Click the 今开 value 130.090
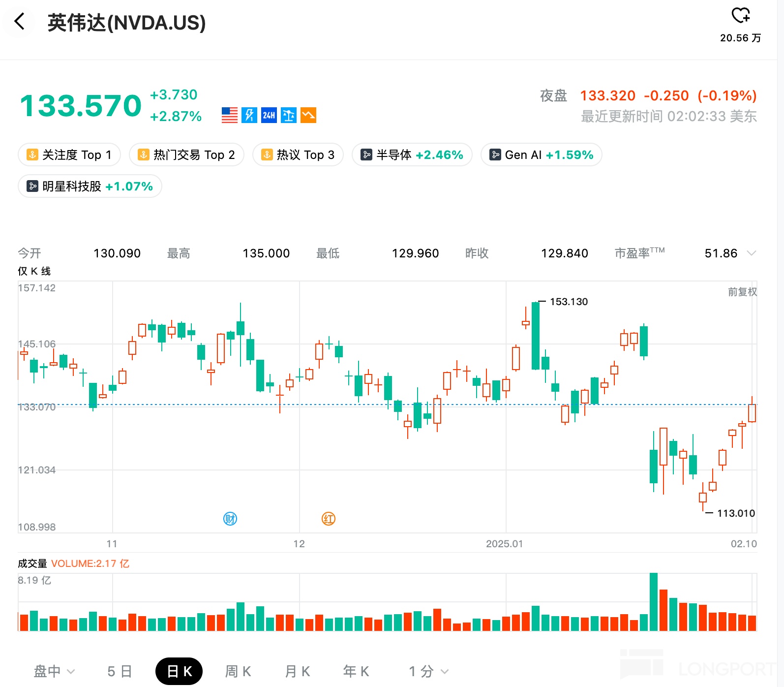This screenshot has height=687, width=784. (117, 253)
